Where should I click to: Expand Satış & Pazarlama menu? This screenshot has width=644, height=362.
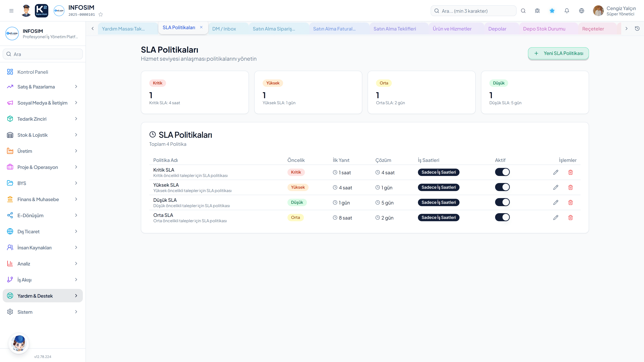(x=42, y=87)
